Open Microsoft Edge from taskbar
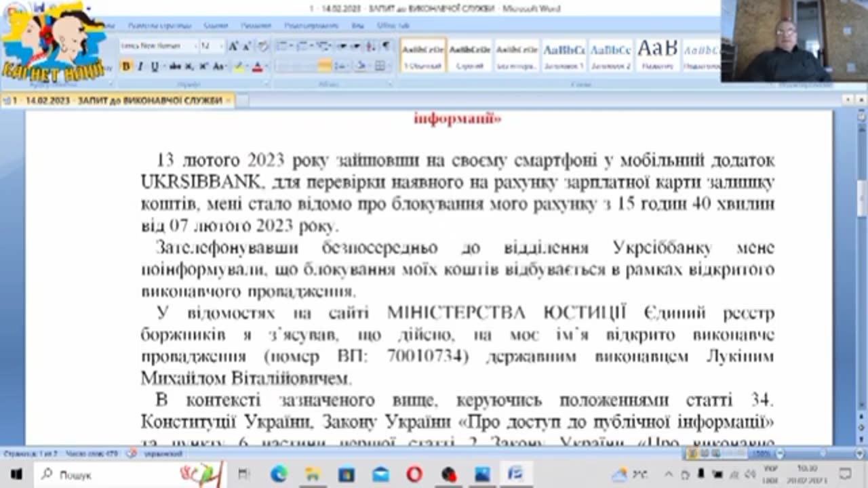Image resolution: width=868 pixels, height=488 pixels. tap(279, 474)
